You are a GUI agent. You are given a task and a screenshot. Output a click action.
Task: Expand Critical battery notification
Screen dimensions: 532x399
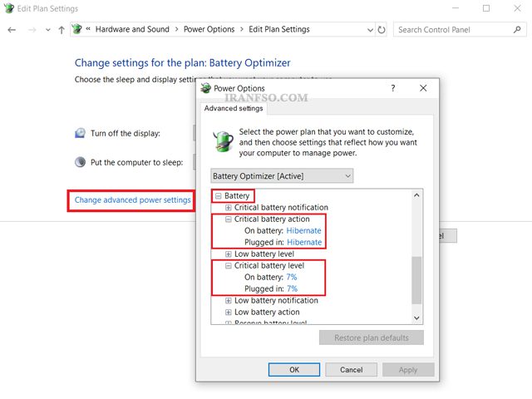[x=229, y=207]
